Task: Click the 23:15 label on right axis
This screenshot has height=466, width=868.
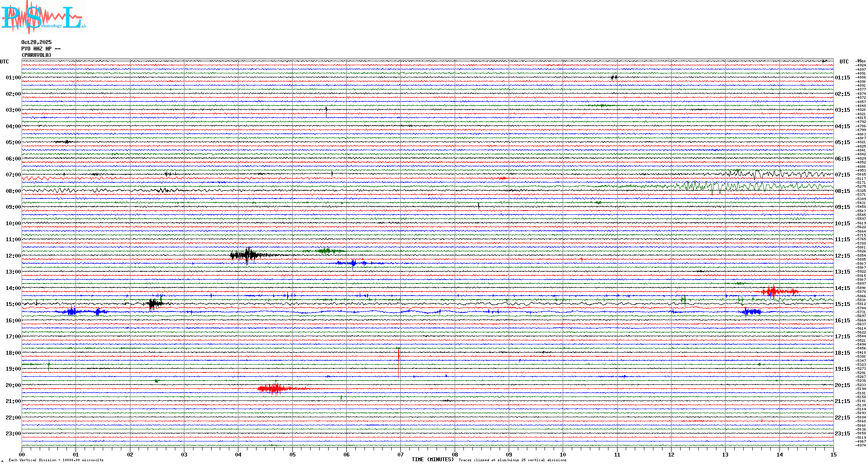Action: coord(842,434)
